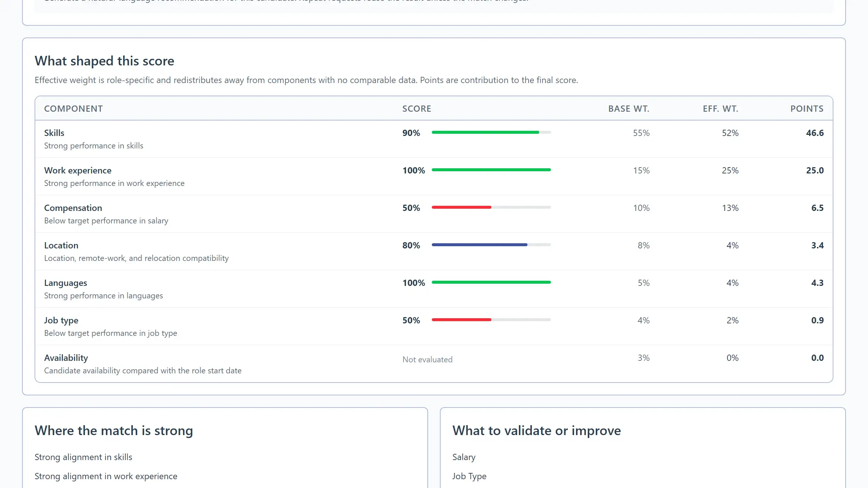The height and width of the screenshot is (488, 868).
Task: Click 'Strong alignment in skills' item
Action: 83,457
